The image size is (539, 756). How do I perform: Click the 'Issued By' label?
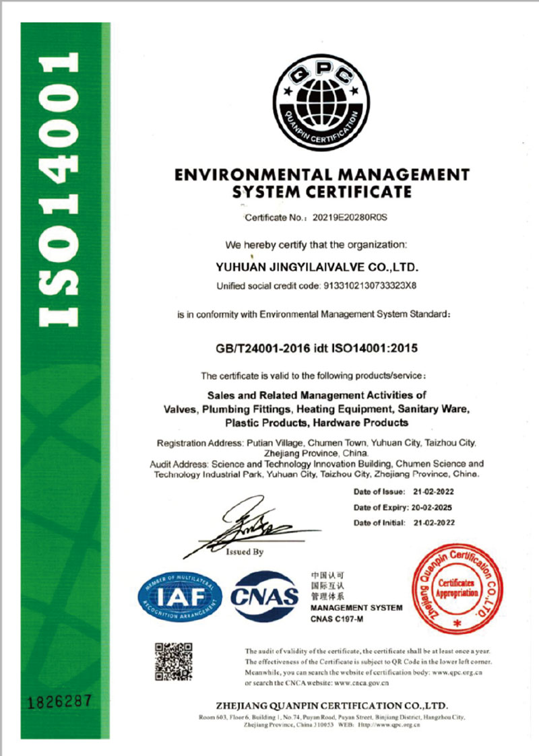[x=245, y=552]
